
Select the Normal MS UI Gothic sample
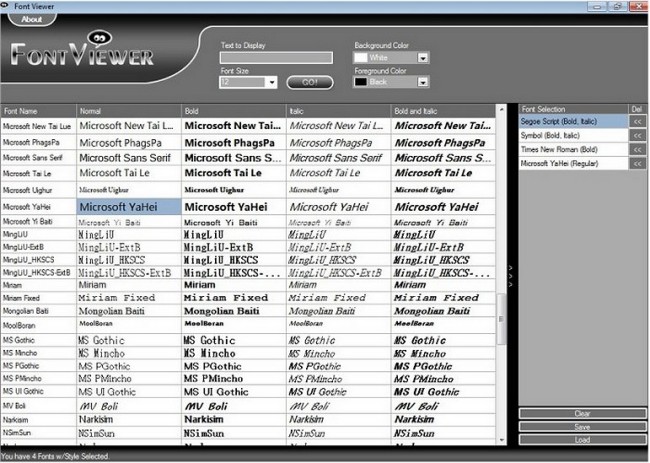click(129, 392)
